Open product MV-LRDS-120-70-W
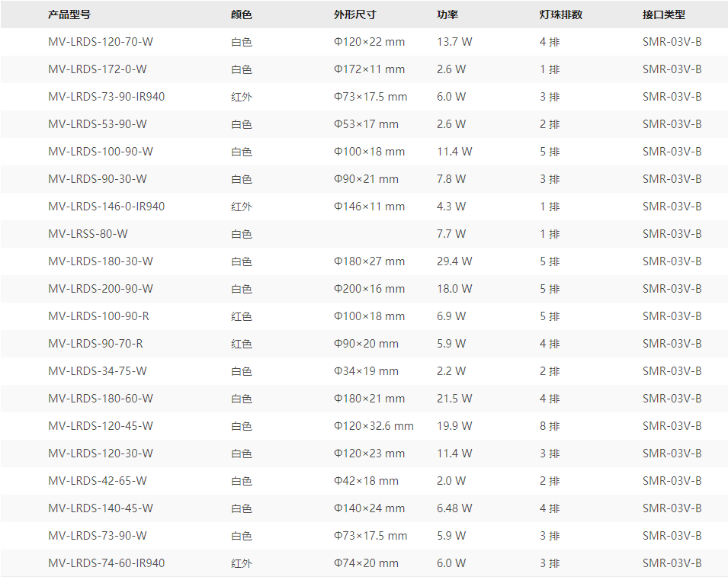The height and width of the screenshot is (577, 728). [x=100, y=42]
